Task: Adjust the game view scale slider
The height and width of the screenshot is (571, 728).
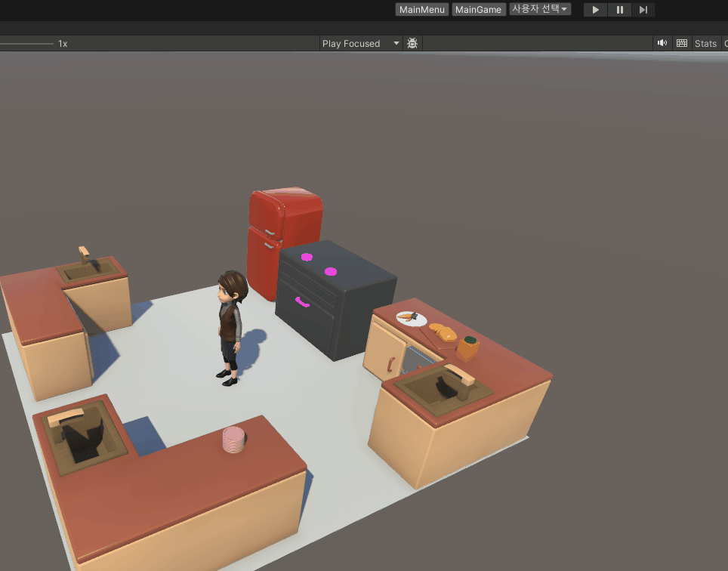Action: [x=26, y=44]
